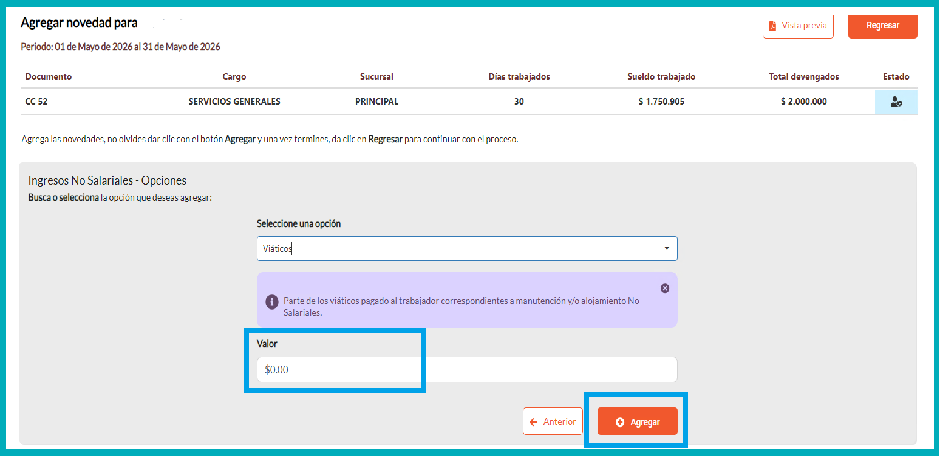Click the Total devengados column header
The width and height of the screenshot is (939, 456).
(804, 77)
